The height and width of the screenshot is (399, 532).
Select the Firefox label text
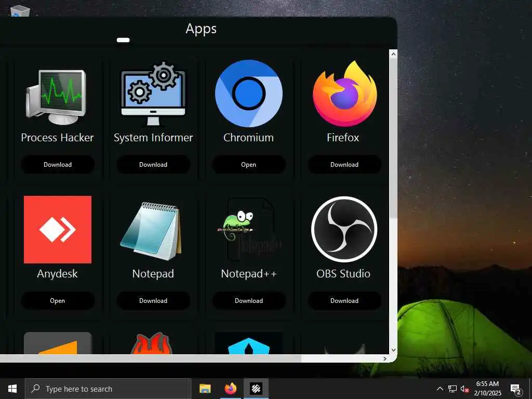coord(343,137)
